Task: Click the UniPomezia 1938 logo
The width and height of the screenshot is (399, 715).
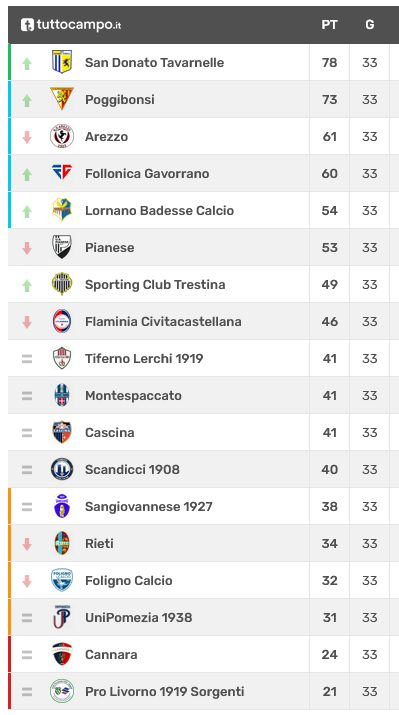Action: 62,617
